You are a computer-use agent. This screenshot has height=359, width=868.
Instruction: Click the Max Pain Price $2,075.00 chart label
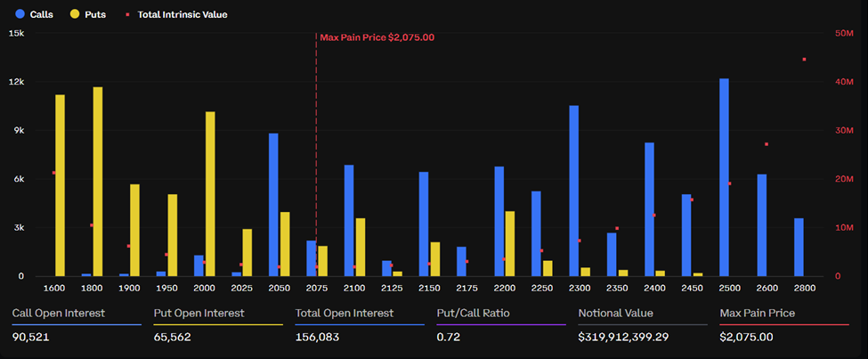point(377,37)
